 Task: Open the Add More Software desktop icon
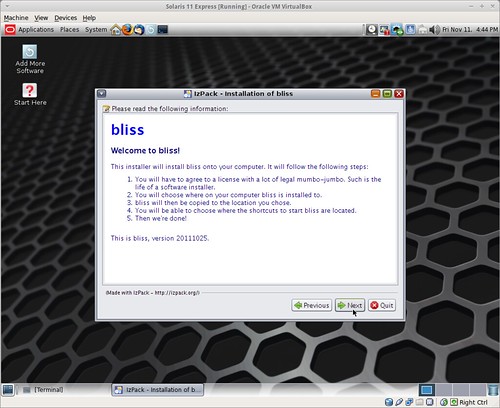click(x=30, y=59)
